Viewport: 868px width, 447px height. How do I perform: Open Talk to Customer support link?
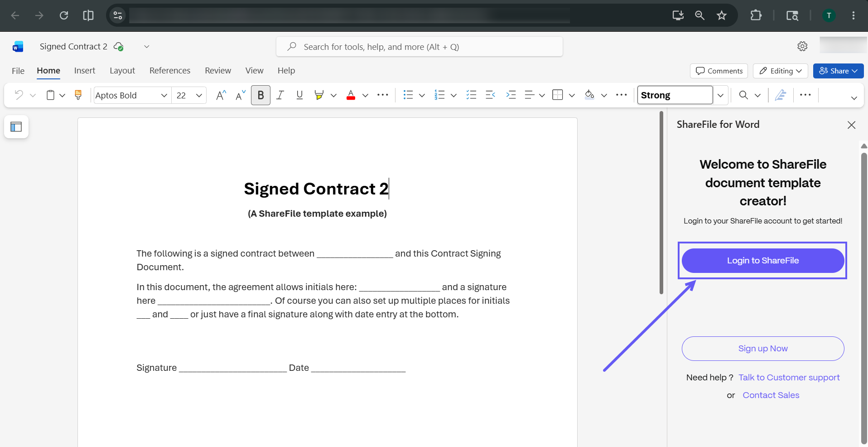click(789, 378)
